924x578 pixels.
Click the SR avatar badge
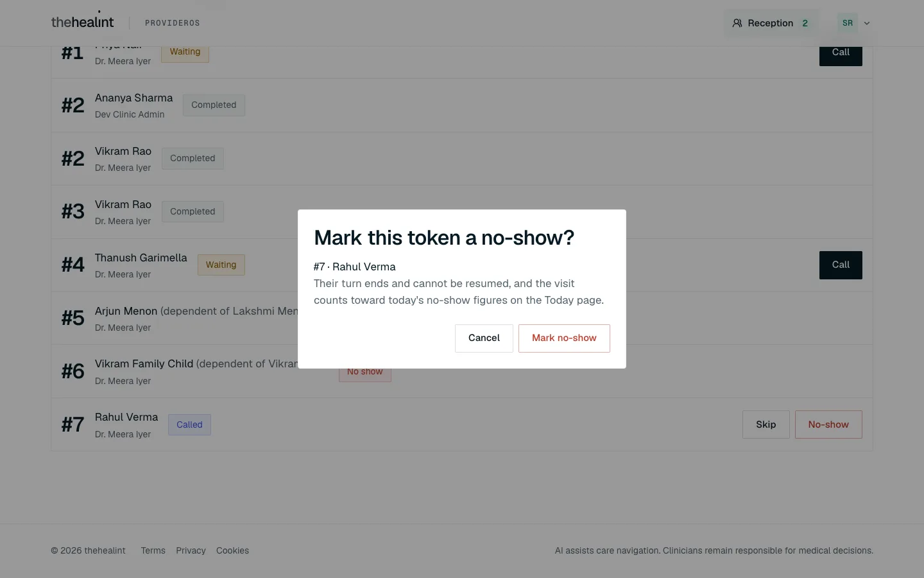[848, 23]
